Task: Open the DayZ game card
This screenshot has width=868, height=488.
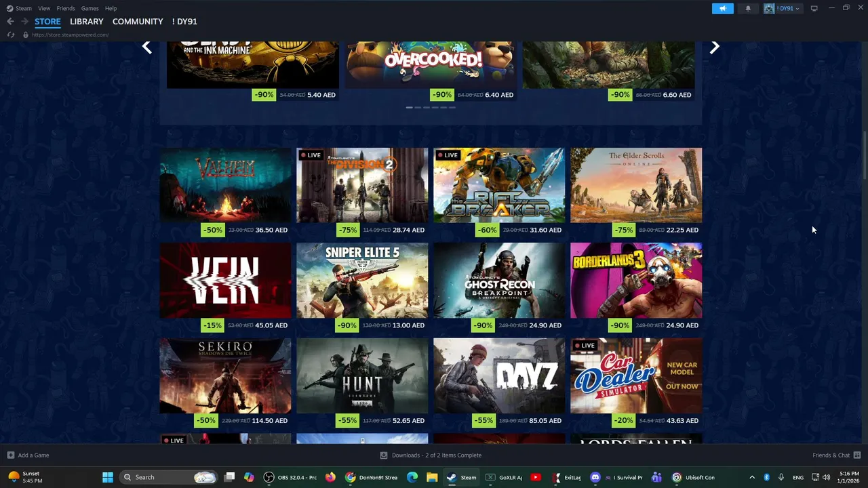Action: coord(499,375)
